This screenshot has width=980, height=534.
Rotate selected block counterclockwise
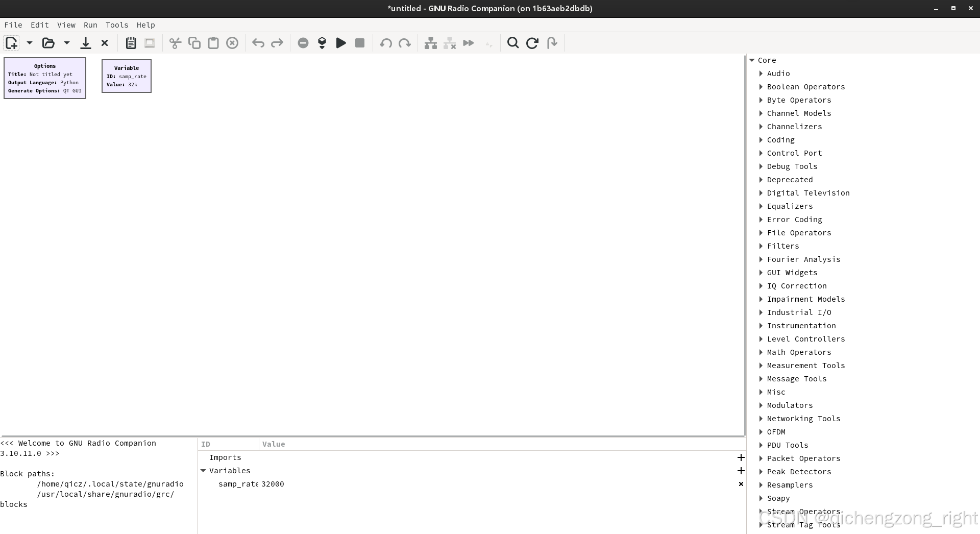coord(386,43)
